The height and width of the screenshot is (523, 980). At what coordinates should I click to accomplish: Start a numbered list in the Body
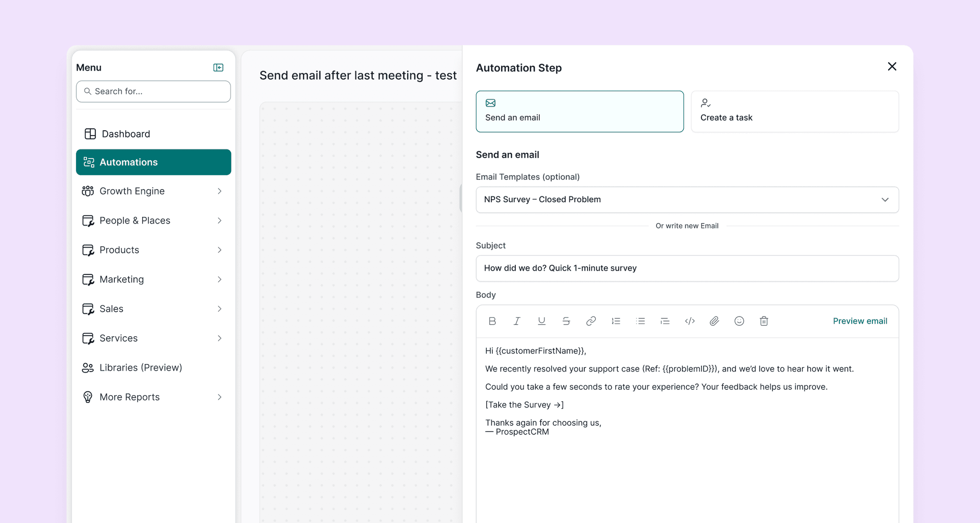[616, 321]
